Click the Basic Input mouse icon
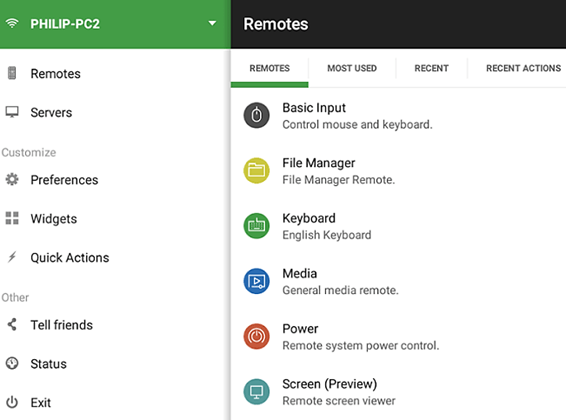Viewport: 566px width, 420px height. tap(256, 115)
